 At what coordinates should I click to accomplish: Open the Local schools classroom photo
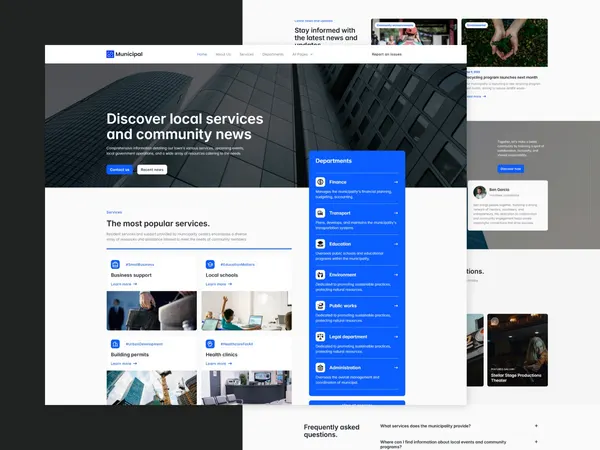point(246,311)
